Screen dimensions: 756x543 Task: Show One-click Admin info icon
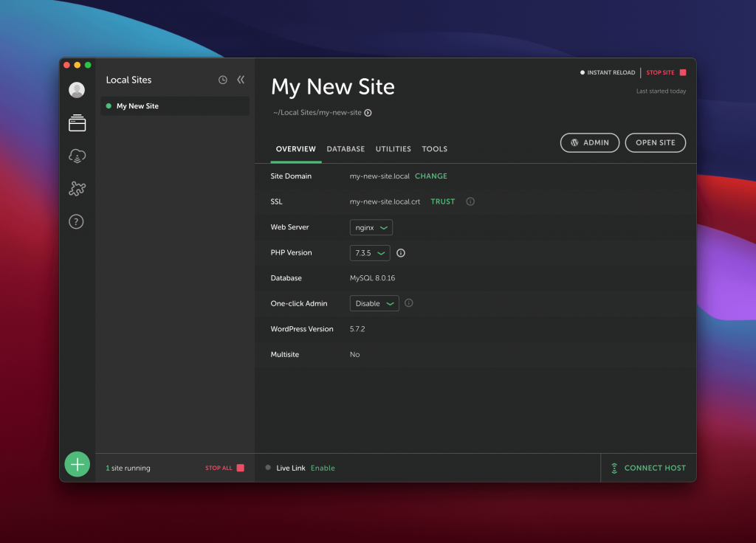[x=409, y=303]
